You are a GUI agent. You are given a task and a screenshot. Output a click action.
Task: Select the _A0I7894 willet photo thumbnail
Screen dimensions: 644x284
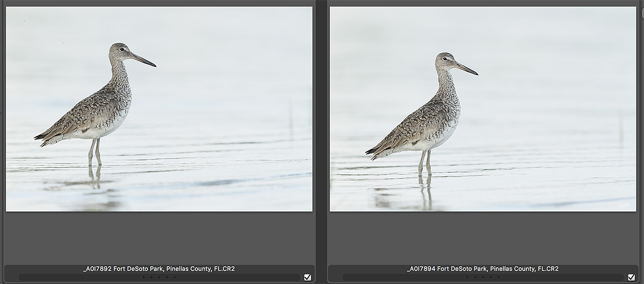coord(482,109)
